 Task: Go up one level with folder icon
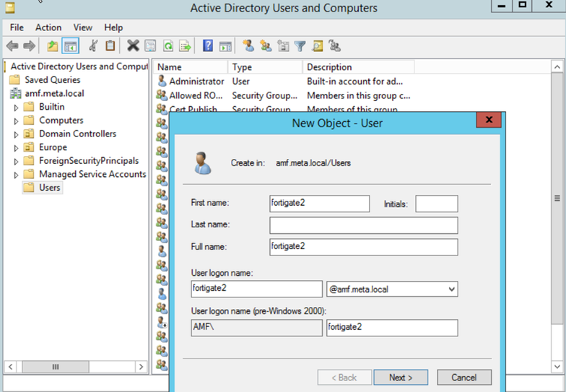(x=52, y=46)
